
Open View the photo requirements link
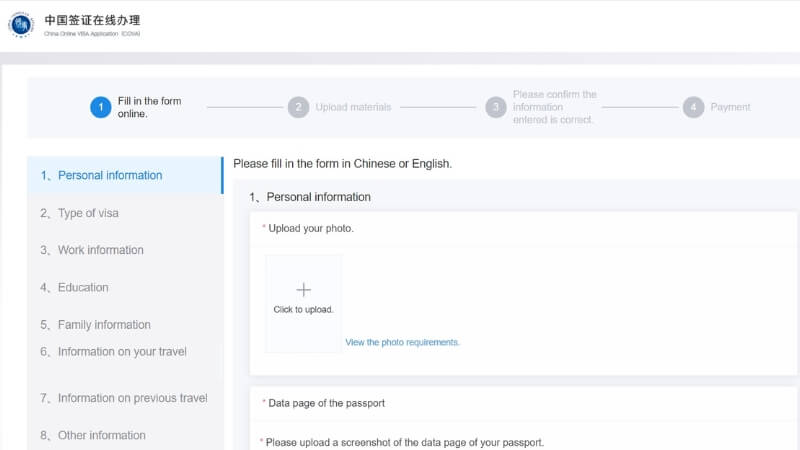(402, 342)
